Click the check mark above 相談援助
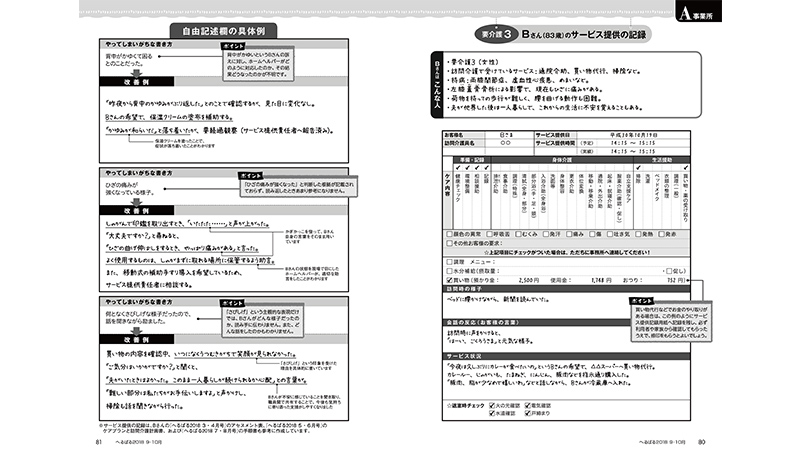The image size is (800, 450). pos(477,167)
